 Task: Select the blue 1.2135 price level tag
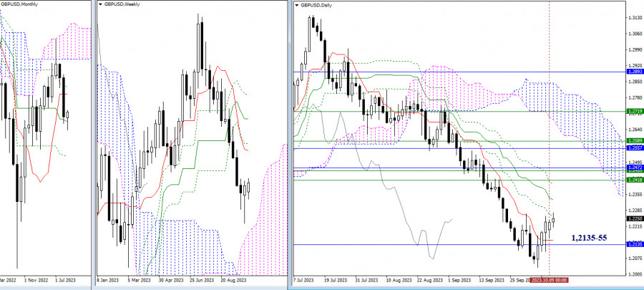click(635, 244)
